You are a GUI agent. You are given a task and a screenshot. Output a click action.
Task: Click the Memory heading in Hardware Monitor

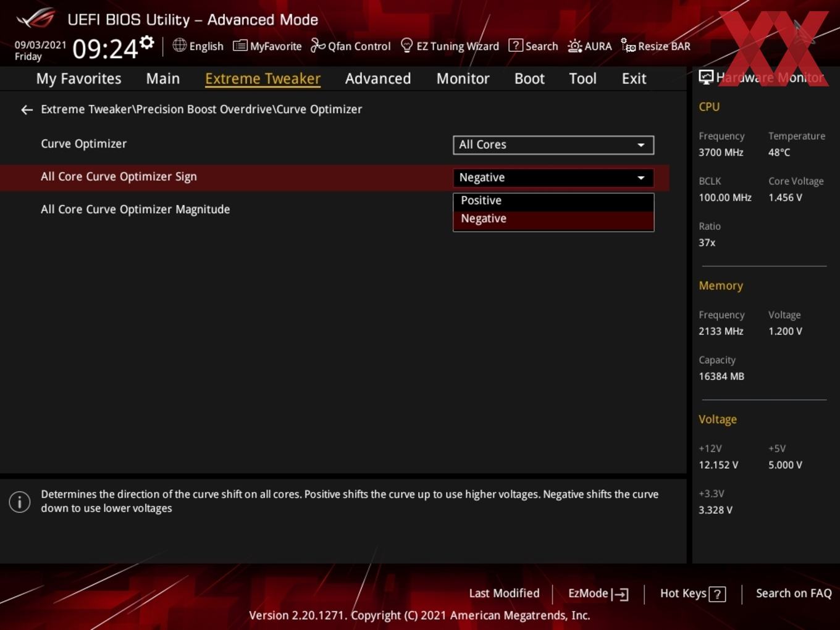[721, 285]
